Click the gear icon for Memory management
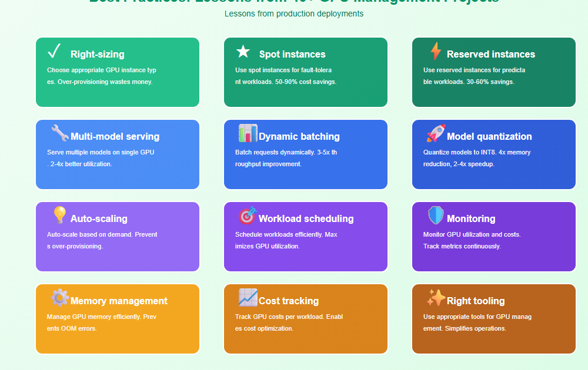 click(x=59, y=298)
